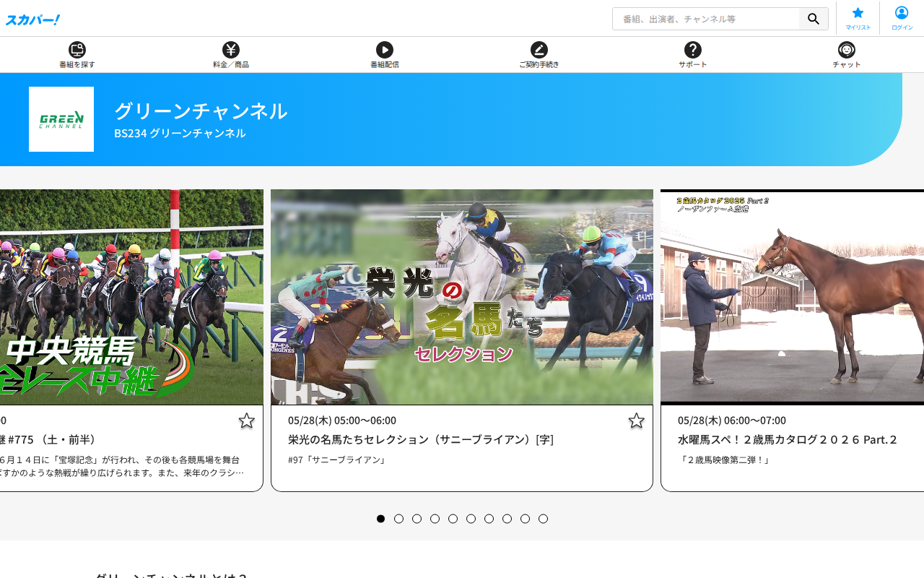Select the fifth carousel dot
The image size is (924, 578).
(453, 519)
